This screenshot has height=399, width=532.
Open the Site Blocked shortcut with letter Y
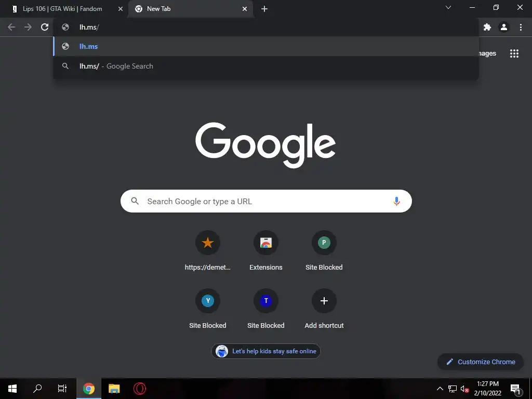(208, 309)
